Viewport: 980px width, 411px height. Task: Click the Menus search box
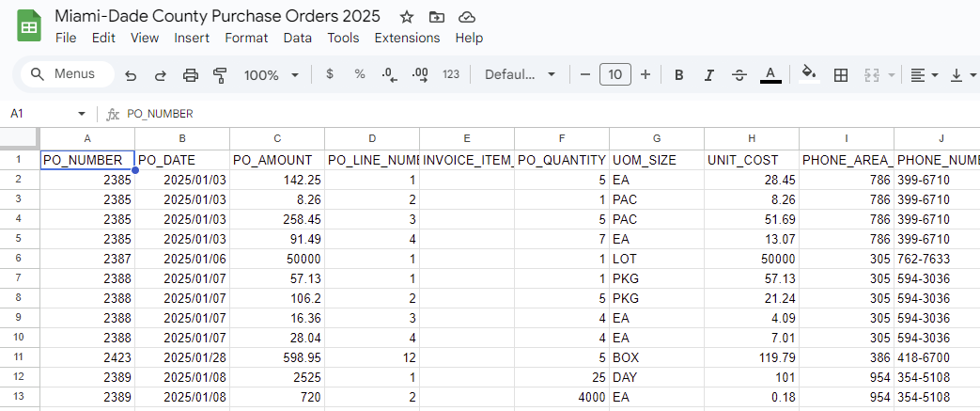click(68, 74)
